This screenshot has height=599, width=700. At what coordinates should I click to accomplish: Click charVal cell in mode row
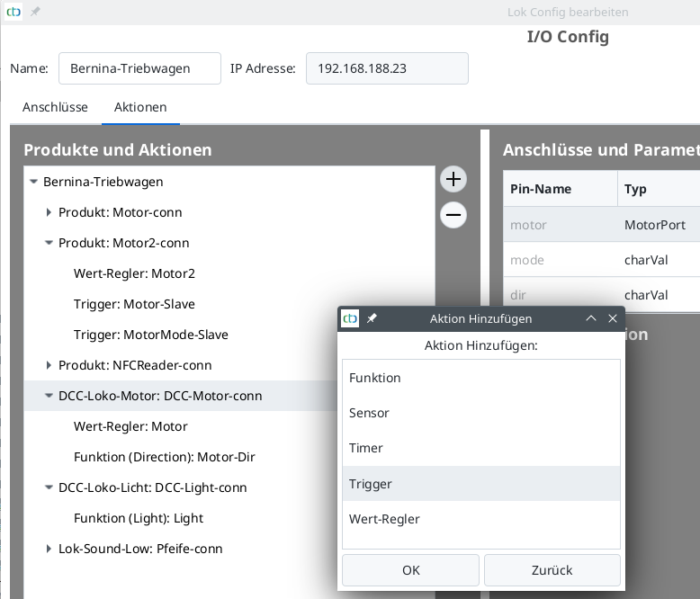coord(659,260)
